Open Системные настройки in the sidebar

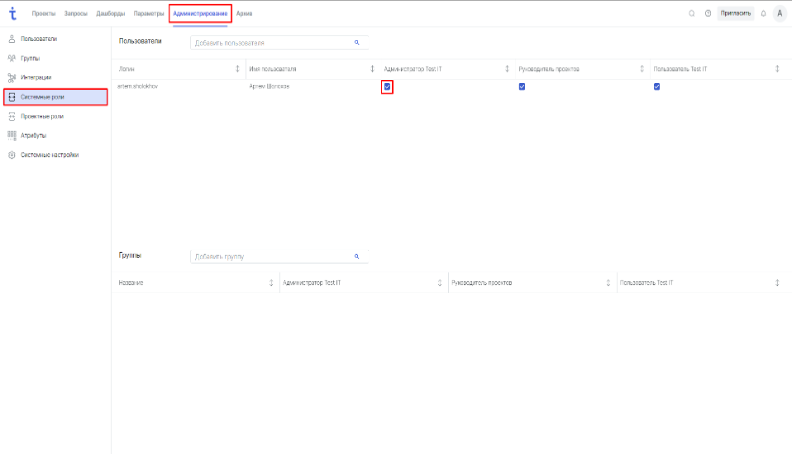point(55,155)
